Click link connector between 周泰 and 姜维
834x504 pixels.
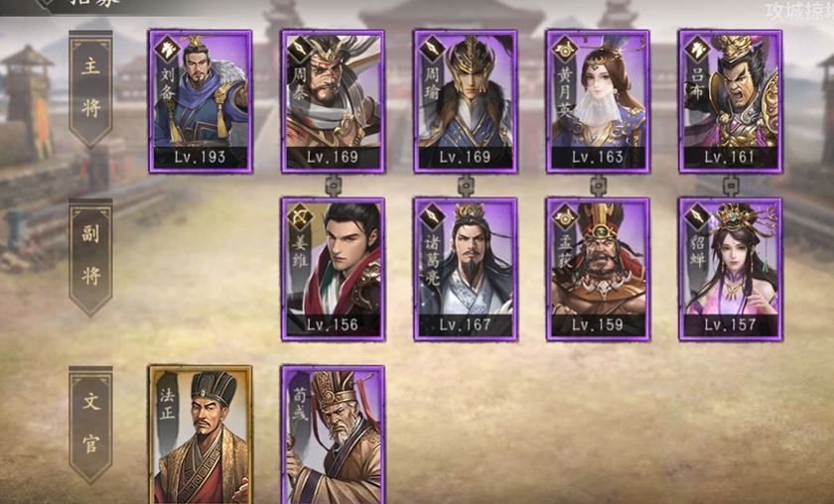click(333, 186)
